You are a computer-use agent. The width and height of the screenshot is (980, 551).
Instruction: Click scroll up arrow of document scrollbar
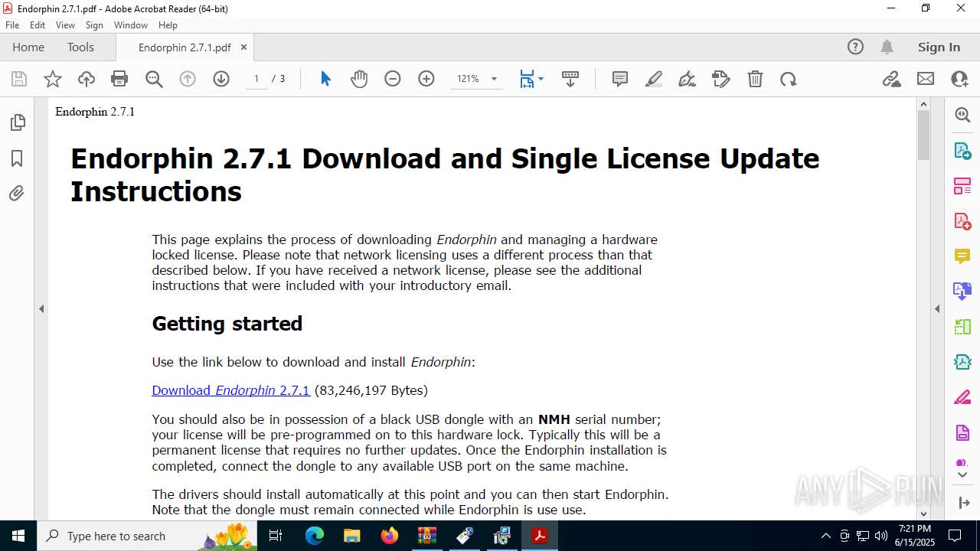coord(923,104)
